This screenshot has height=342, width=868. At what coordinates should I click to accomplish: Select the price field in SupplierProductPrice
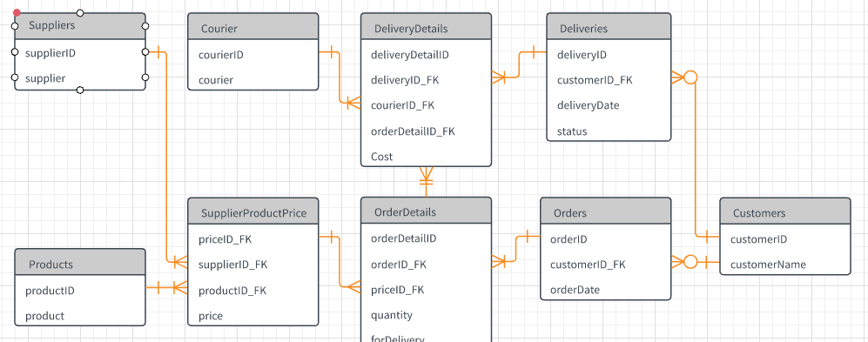pos(253,316)
